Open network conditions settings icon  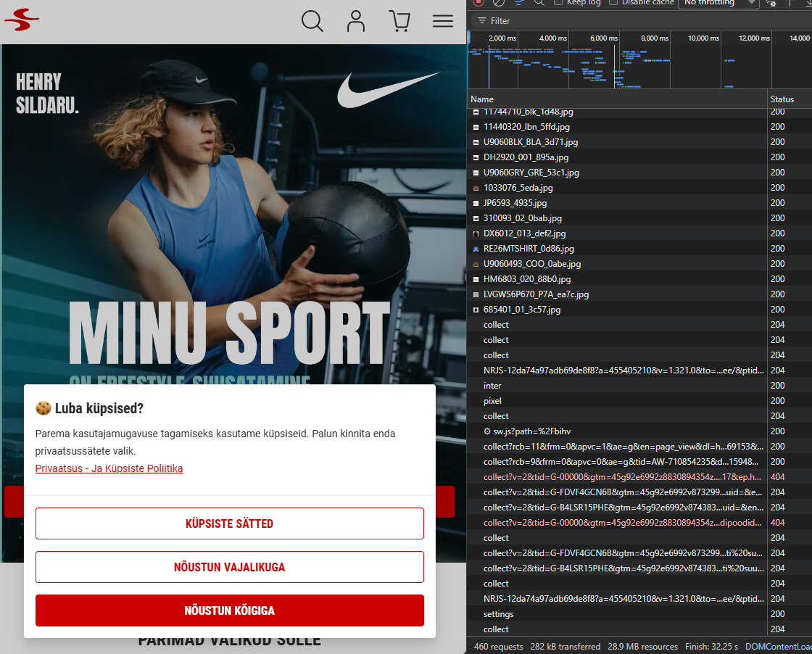pos(771,3)
